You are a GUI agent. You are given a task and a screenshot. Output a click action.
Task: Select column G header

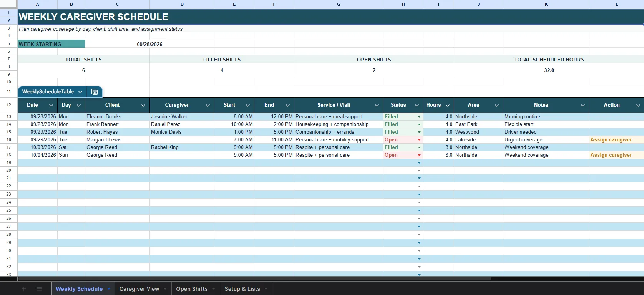point(339,4)
